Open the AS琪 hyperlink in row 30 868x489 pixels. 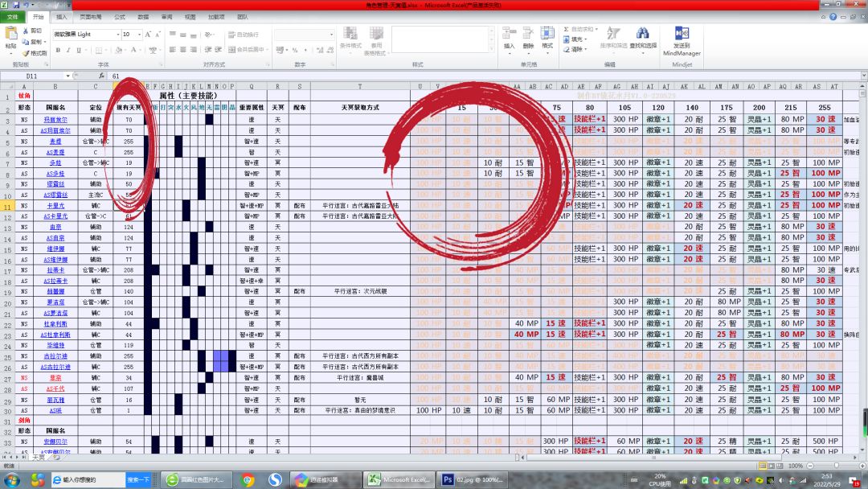pos(55,410)
